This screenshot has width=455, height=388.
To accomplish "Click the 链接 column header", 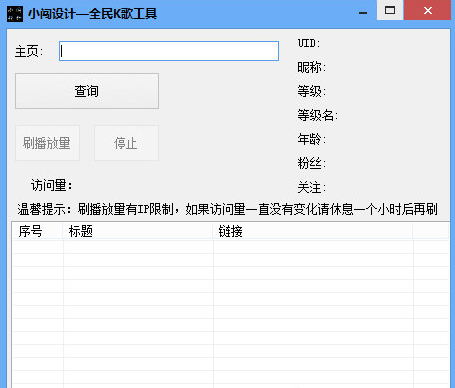I will (313, 231).
